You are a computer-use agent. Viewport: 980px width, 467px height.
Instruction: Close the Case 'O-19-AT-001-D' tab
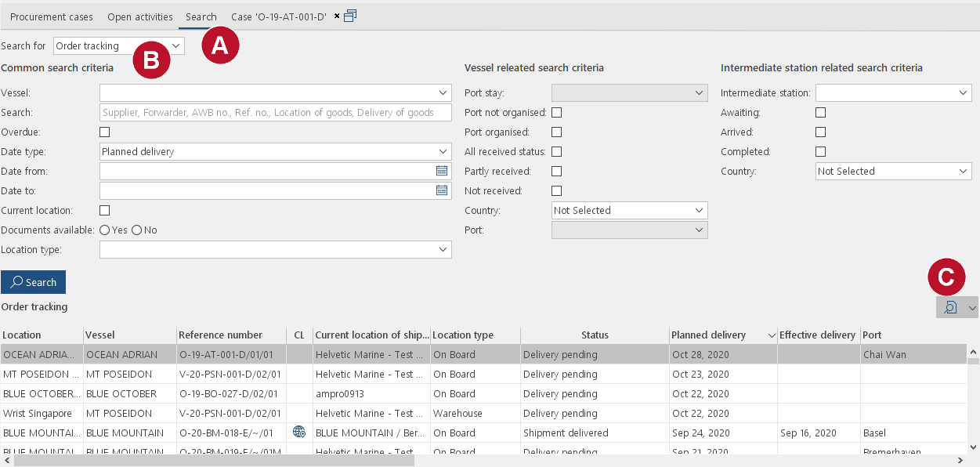pyautogui.click(x=337, y=16)
